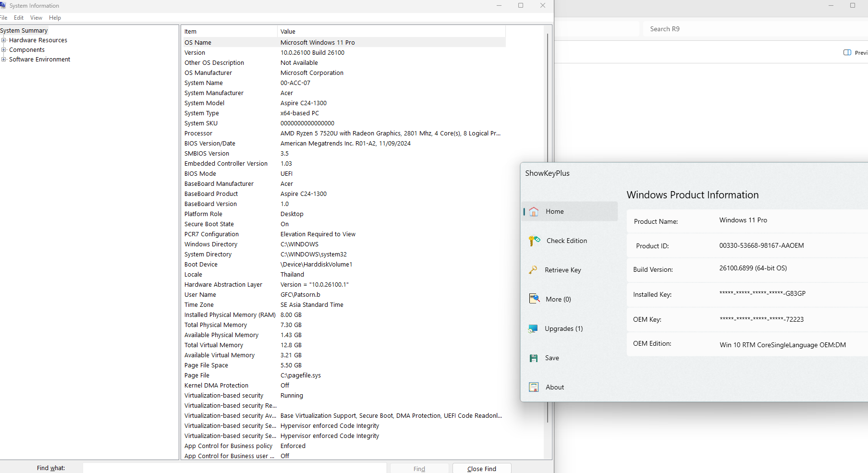Click the Check Edition keys icon
Viewport: 868px width, 473px height.
pos(534,241)
